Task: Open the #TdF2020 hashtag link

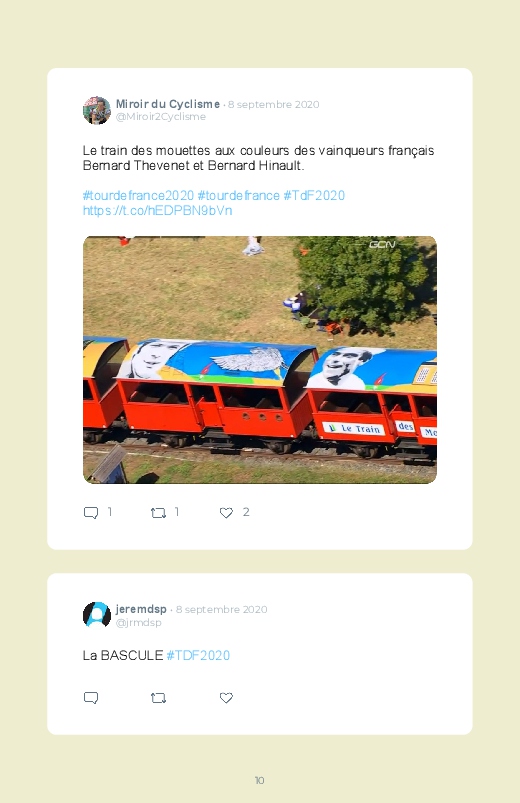Action: click(x=314, y=196)
